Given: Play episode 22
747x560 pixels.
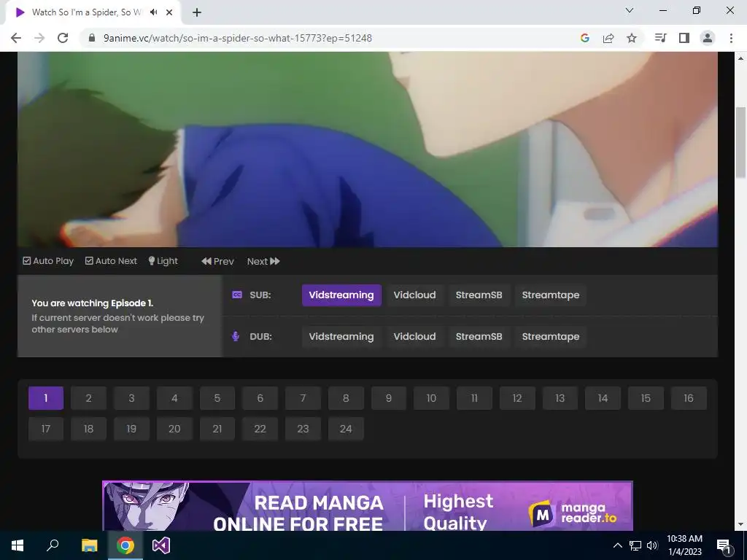Looking at the screenshot, I should [260, 429].
